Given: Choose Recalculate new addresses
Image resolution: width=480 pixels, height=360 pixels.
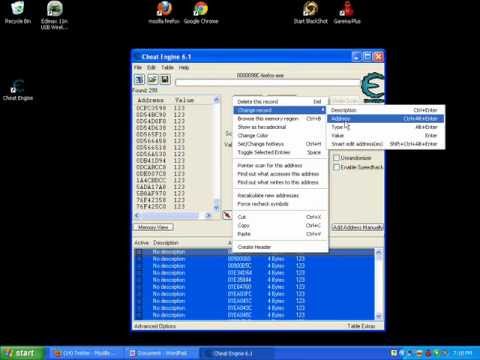Looking at the screenshot, I should coord(279,195).
